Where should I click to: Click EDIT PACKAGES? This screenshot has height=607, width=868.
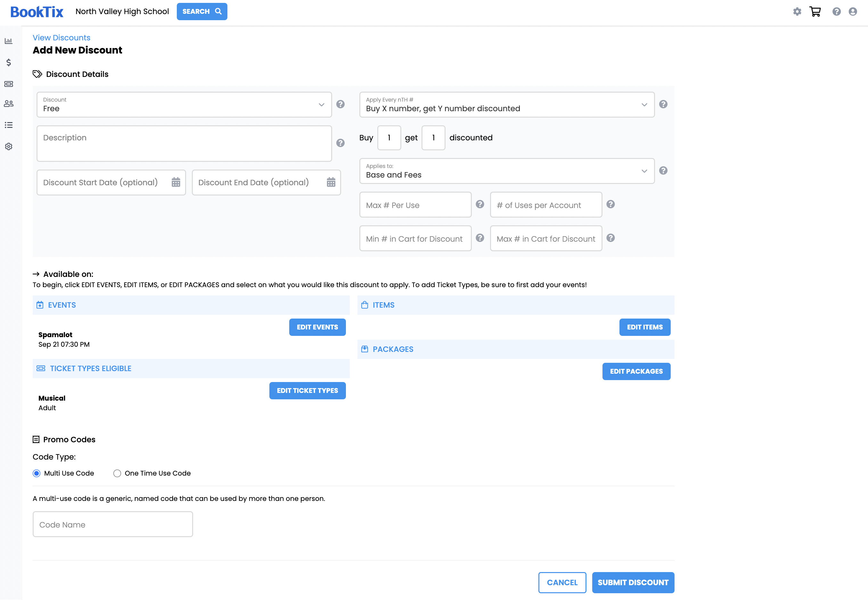point(636,371)
